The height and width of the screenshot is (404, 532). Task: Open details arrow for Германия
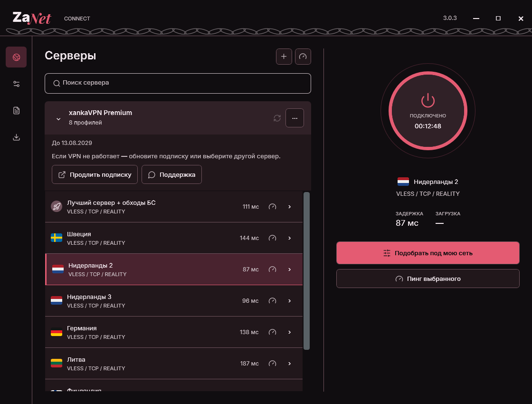289,332
